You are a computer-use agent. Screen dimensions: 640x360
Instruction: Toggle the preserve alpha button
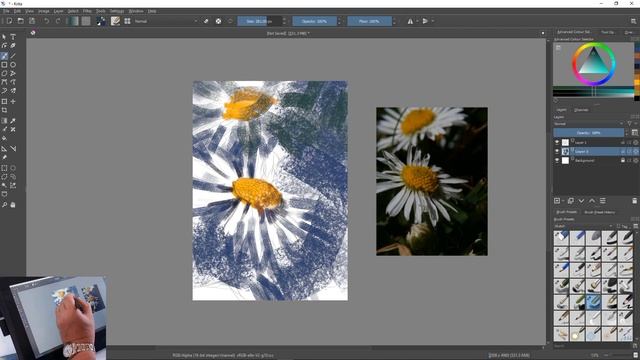218,21
